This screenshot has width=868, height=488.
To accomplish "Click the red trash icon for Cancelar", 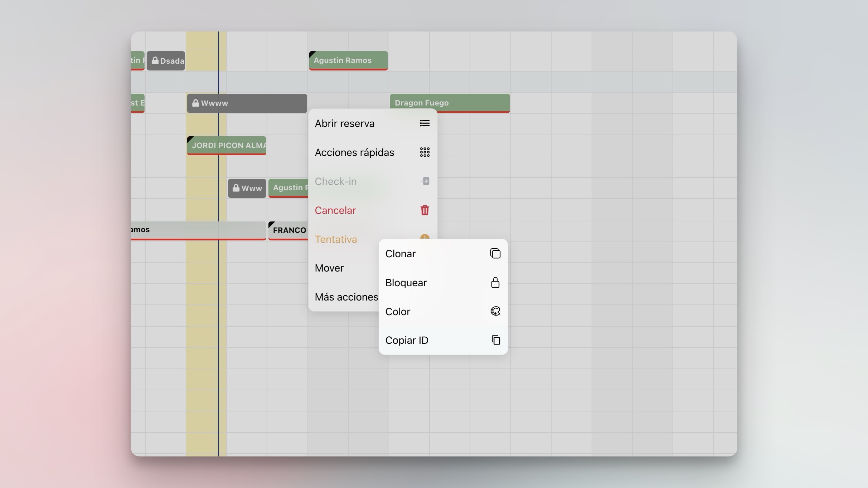I will tap(425, 210).
